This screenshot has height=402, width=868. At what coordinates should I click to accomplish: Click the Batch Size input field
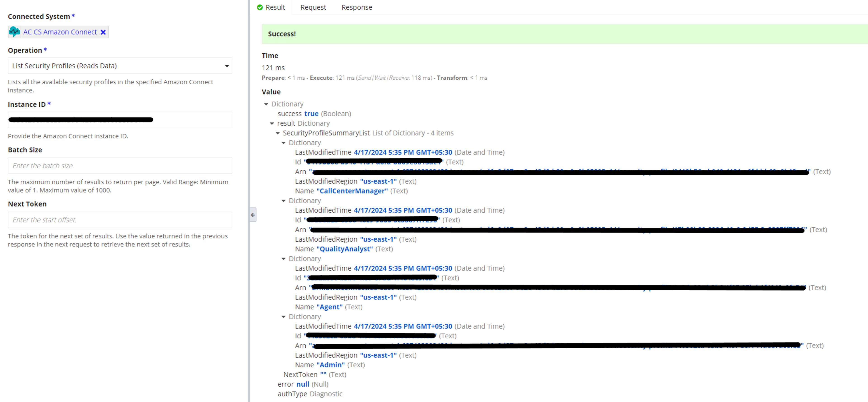click(120, 166)
